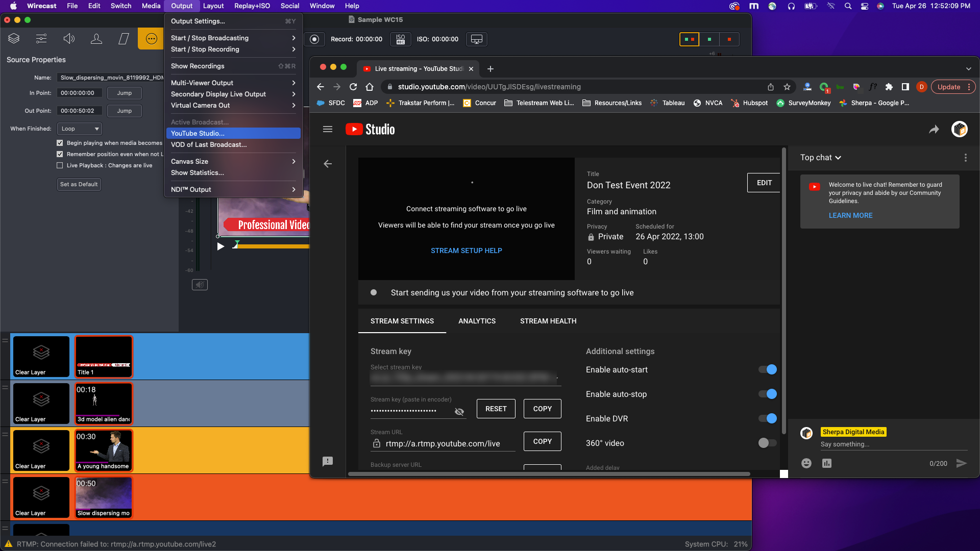Toggle Enable auto-stop switch

pos(767,394)
